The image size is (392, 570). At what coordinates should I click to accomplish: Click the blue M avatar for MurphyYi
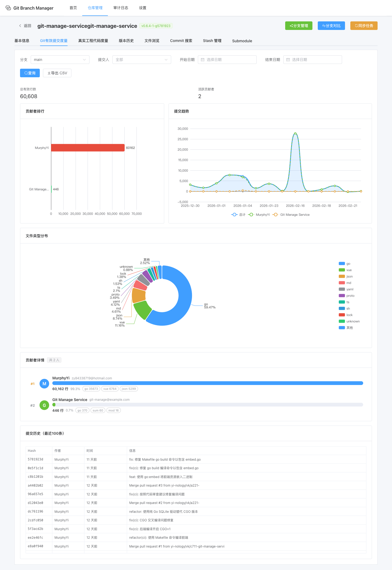(x=44, y=384)
